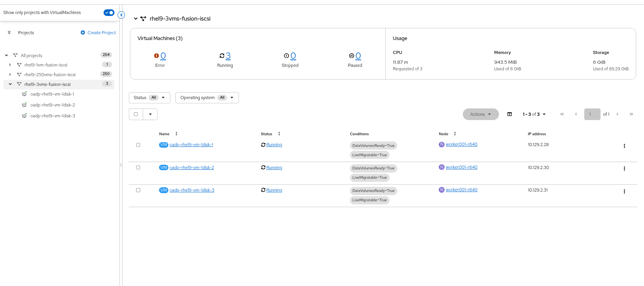
Task: Select oadp-rhel9-vm-1disk-2 in the sidebar tree
Action: 52,105
